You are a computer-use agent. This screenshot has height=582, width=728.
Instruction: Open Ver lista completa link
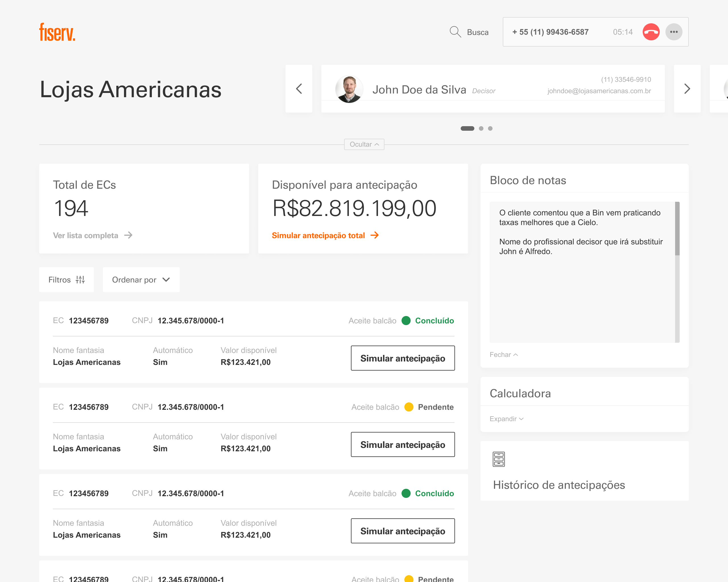[x=92, y=236]
